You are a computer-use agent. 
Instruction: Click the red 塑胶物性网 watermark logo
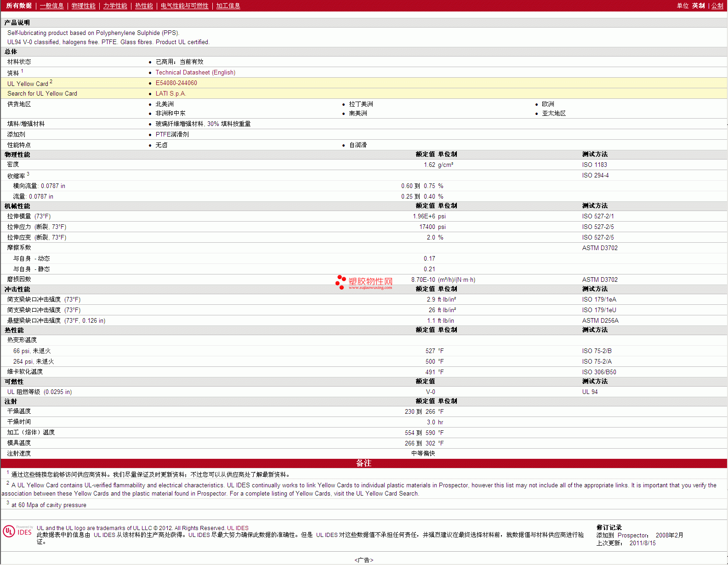pos(364,282)
